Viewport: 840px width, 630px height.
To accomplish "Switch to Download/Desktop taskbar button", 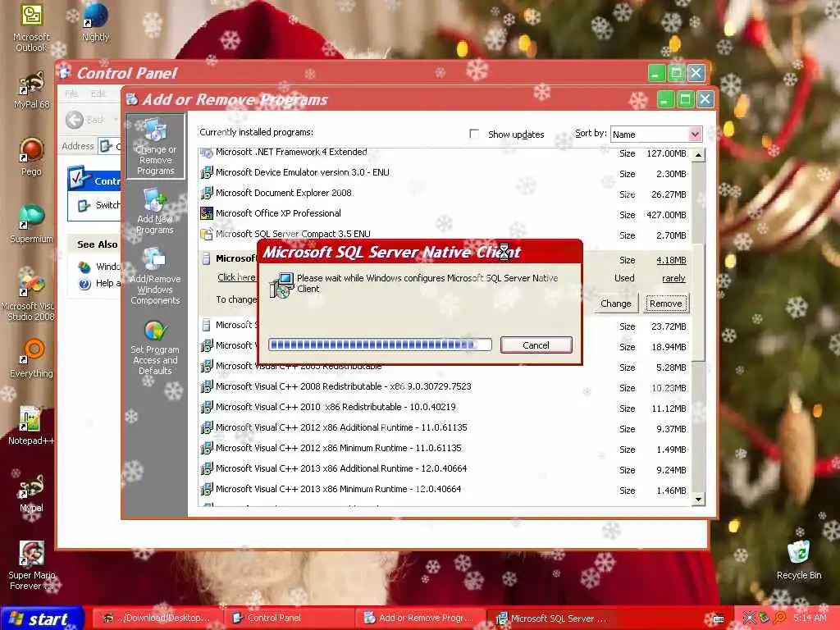I will coord(158,619).
